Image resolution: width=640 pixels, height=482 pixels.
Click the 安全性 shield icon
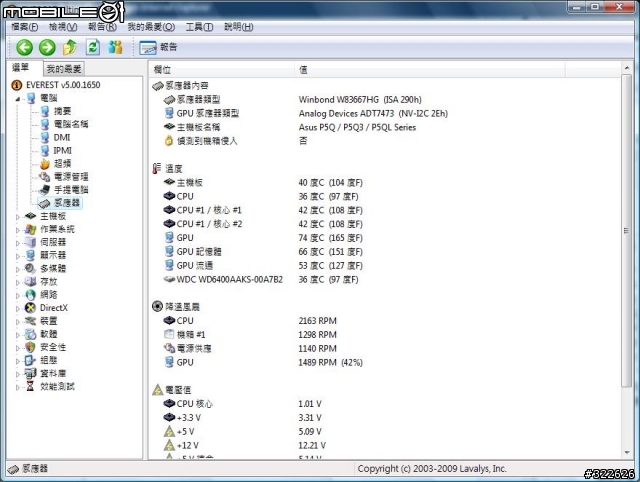(30, 347)
